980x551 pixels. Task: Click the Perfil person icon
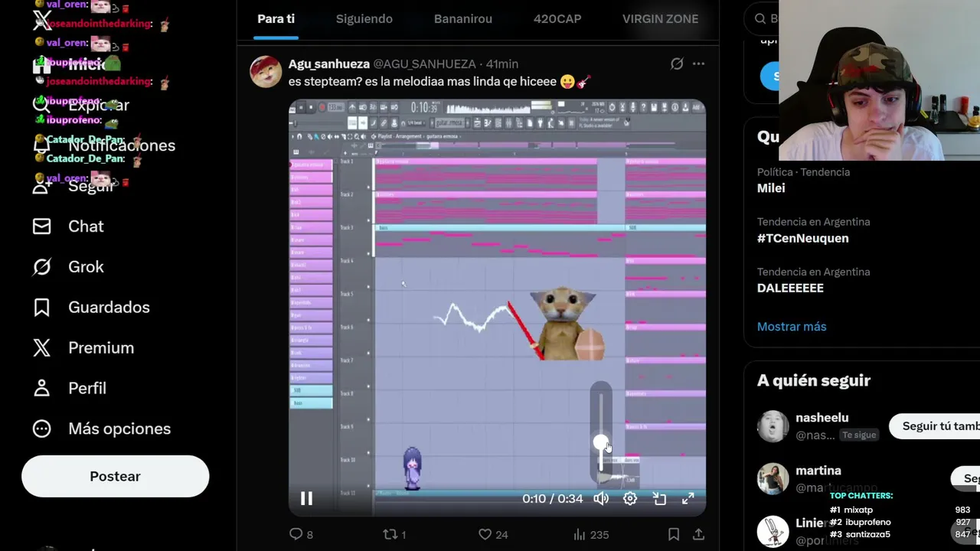pyautogui.click(x=42, y=388)
